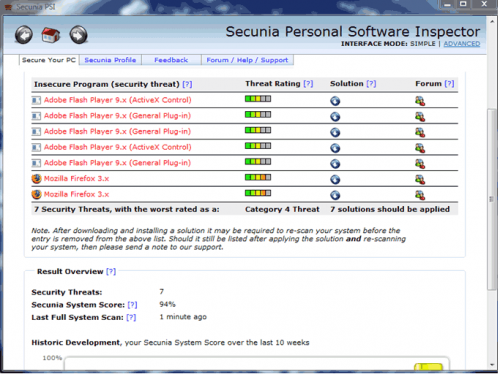
Task: Click the '1 minute ago' scan time
Action: point(183,317)
